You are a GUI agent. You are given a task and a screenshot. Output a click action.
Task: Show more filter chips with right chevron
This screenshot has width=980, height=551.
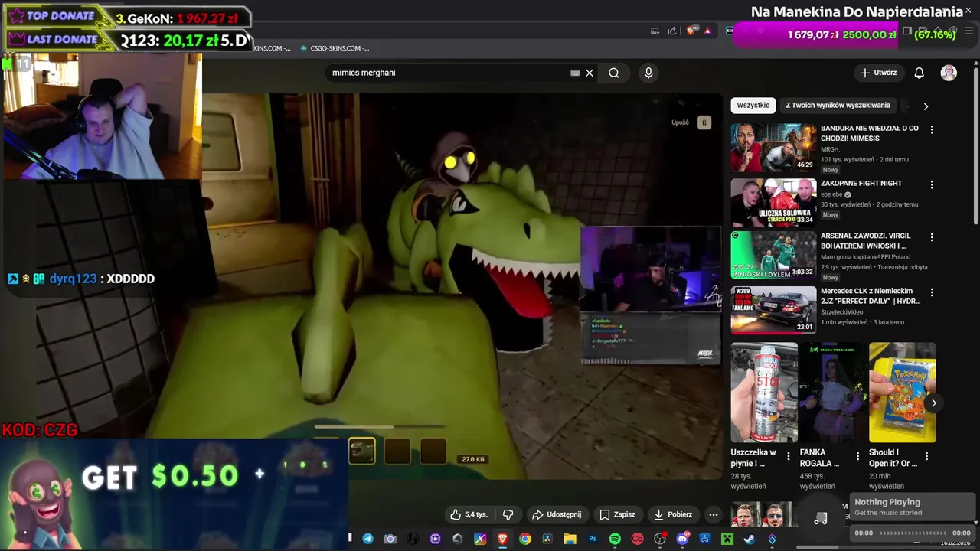[x=926, y=106]
